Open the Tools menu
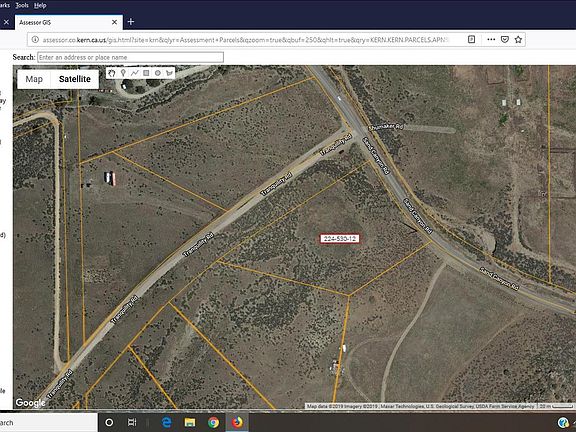576x432 pixels. click(x=22, y=5)
